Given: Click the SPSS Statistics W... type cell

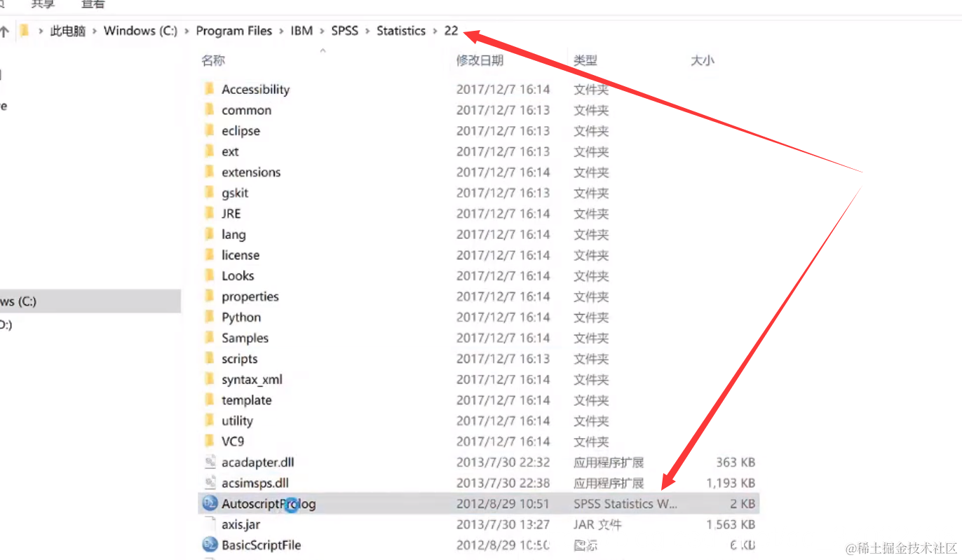Looking at the screenshot, I should pyautogui.click(x=625, y=503).
